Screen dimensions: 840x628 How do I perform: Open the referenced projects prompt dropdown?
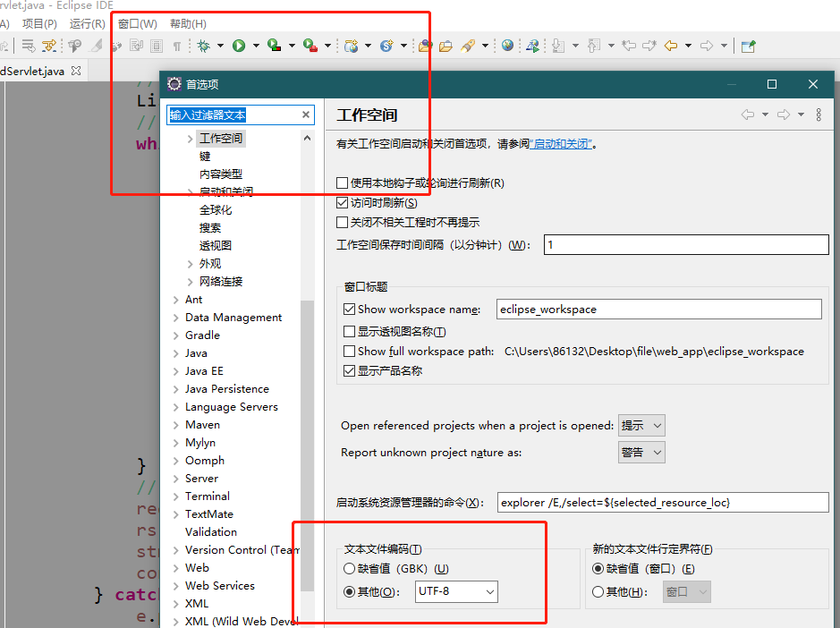[641, 426]
